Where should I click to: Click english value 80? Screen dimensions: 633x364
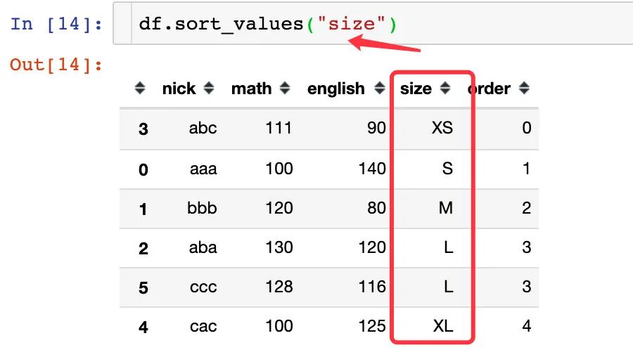pos(376,208)
